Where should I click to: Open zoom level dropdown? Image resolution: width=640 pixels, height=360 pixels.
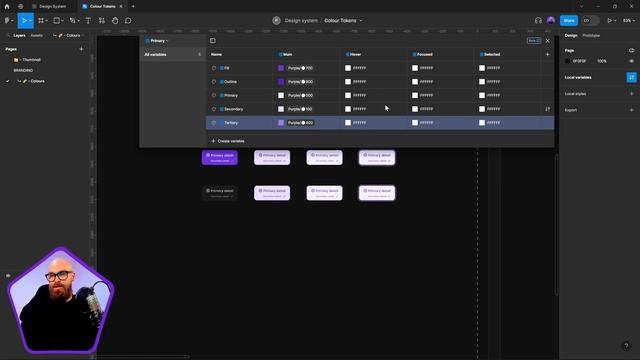pos(628,20)
